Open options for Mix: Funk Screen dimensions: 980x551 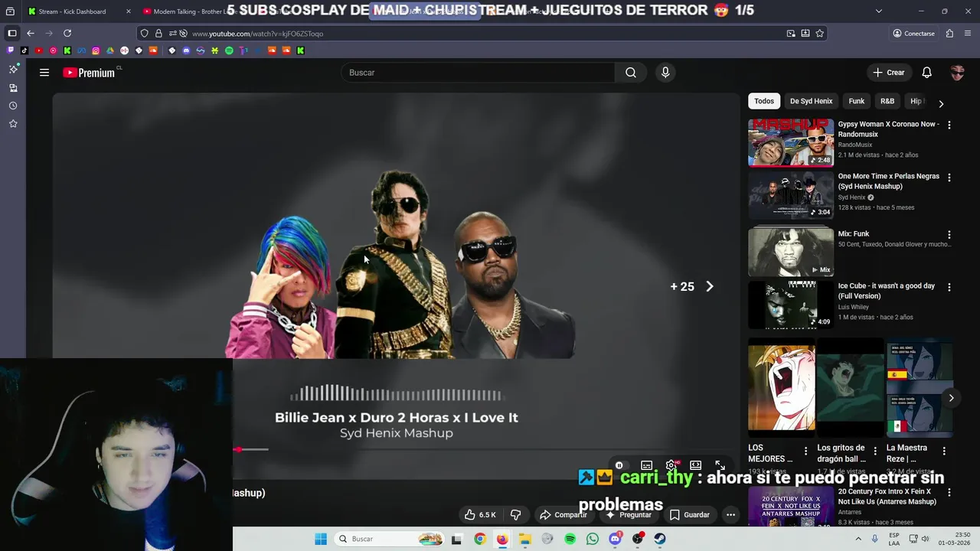[x=949, y=235]
